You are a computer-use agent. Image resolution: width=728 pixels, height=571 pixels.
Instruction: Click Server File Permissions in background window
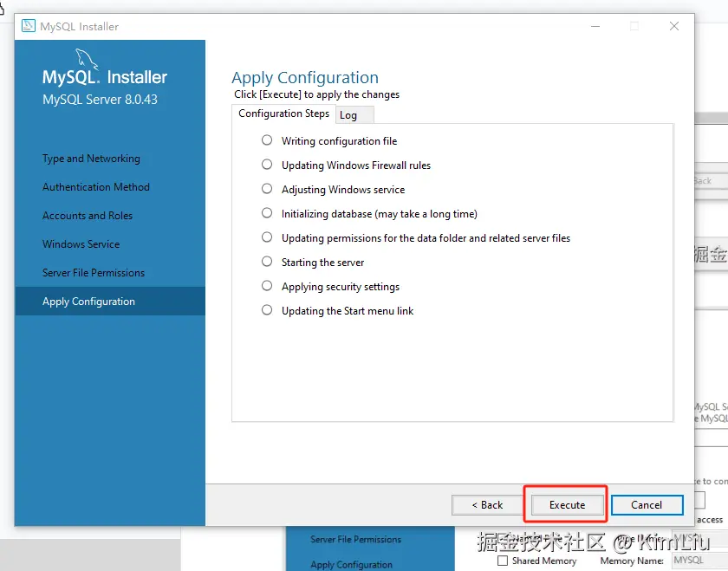tap(355, 540)
